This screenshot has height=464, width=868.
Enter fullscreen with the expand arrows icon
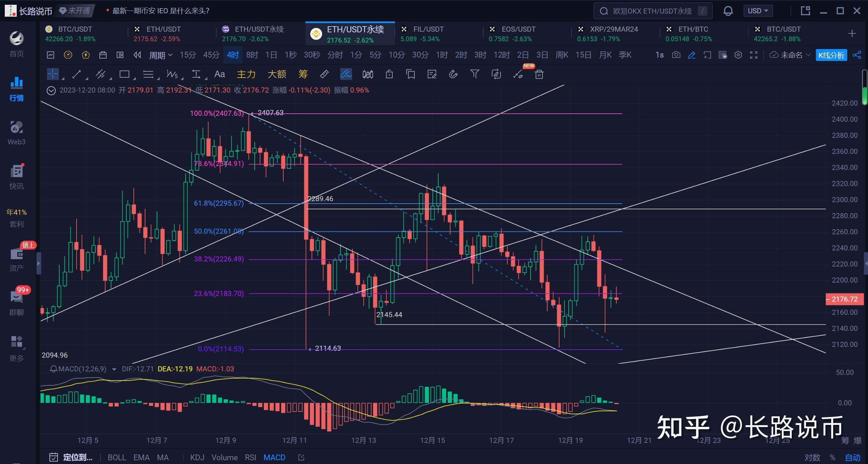(754, 55)
